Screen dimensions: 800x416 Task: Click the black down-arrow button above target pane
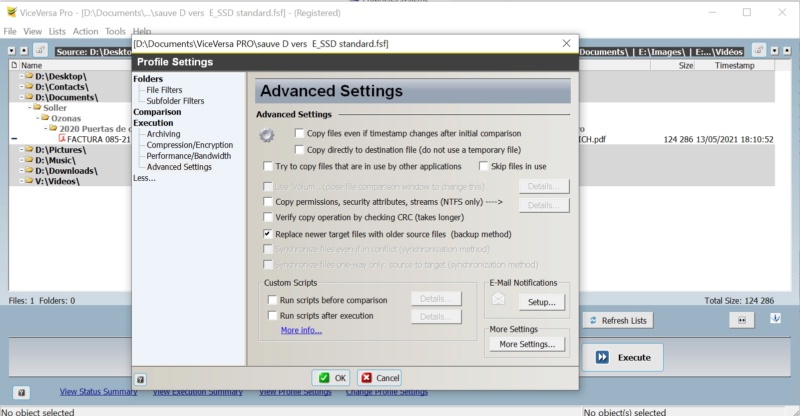774,51
